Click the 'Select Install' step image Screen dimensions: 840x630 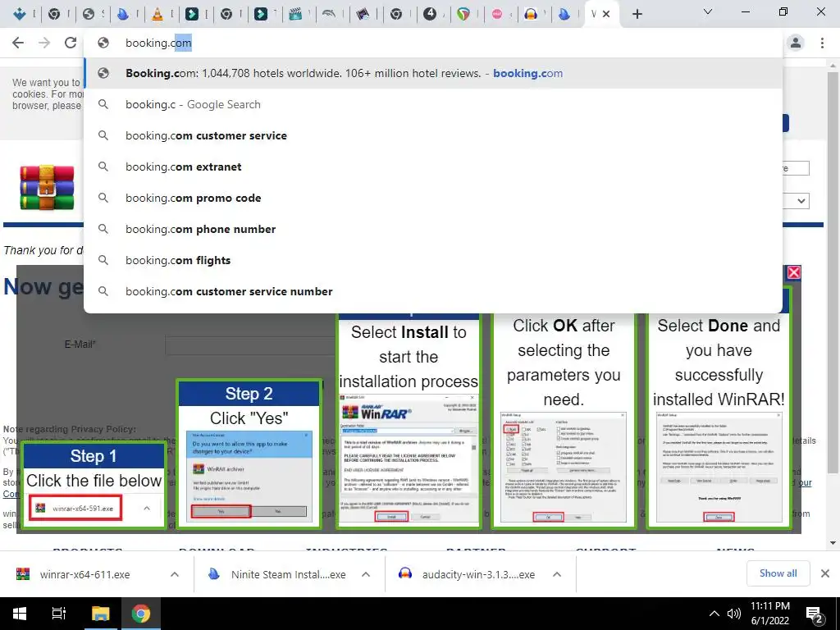409,421
